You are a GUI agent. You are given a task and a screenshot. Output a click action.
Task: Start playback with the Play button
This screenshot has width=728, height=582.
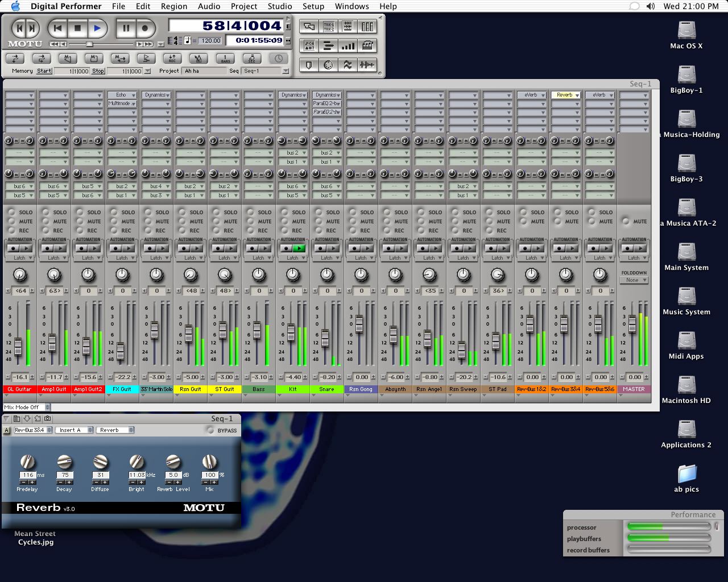pos(97,28)
